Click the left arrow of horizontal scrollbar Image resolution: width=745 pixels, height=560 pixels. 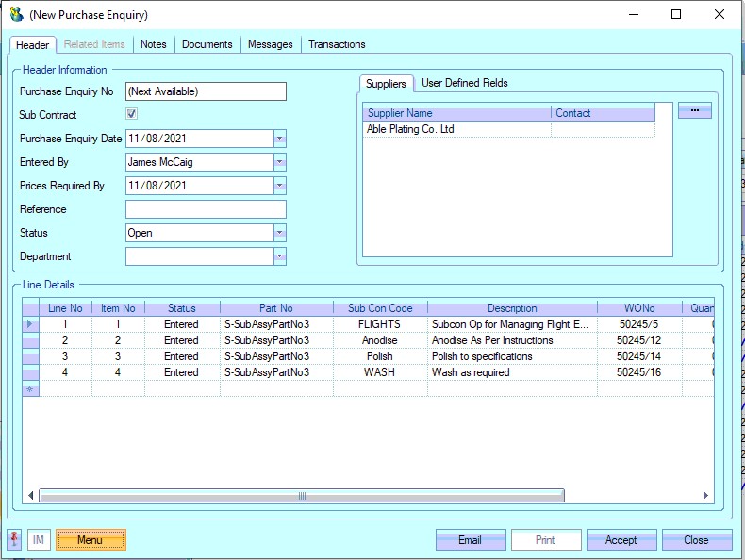pyautogui.click(x=31, y=496)
